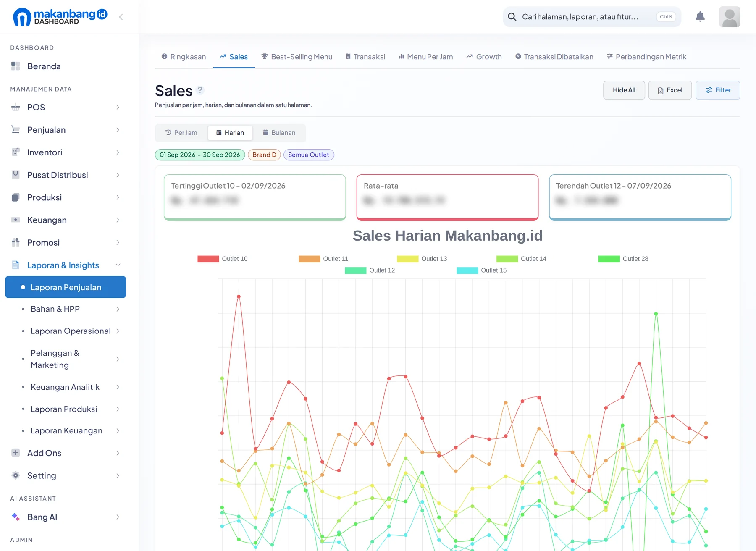Open the Ringkasan tab

pos(184,57)
